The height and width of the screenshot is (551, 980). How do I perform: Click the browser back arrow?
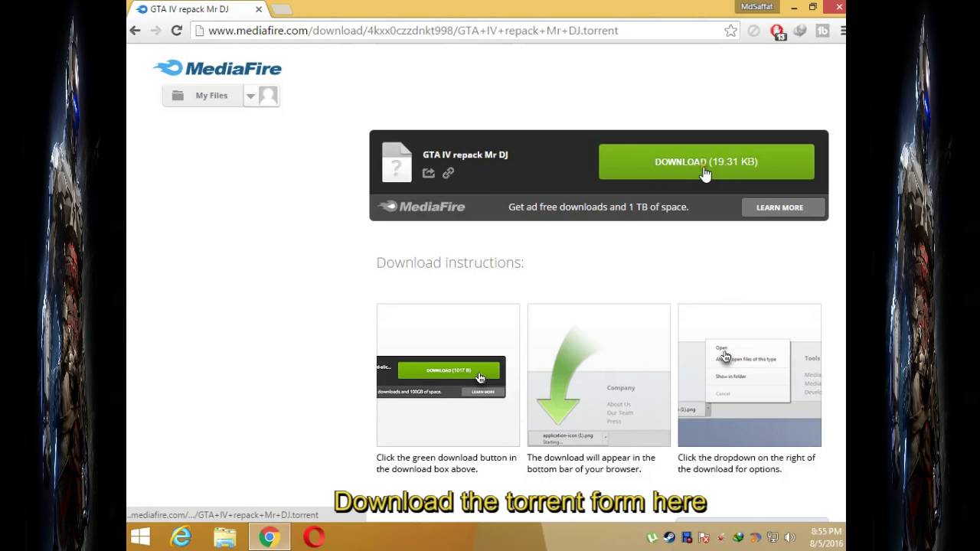click(136, 31)
